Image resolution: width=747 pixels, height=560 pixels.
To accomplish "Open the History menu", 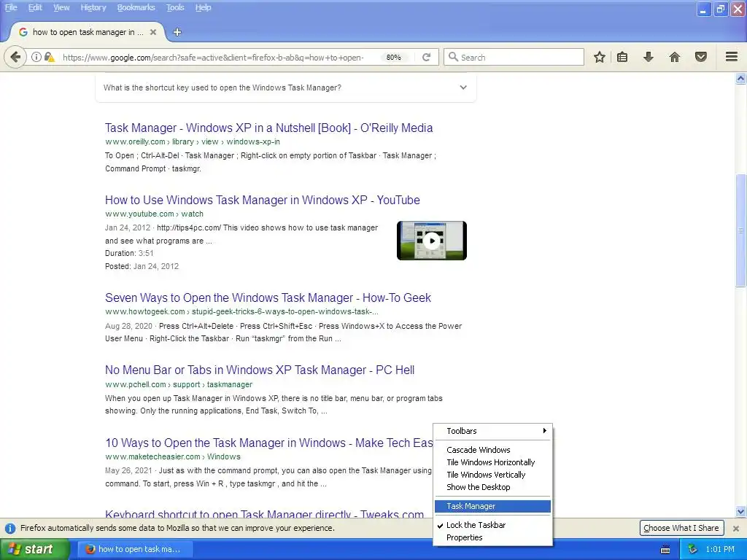I will 93,7.
